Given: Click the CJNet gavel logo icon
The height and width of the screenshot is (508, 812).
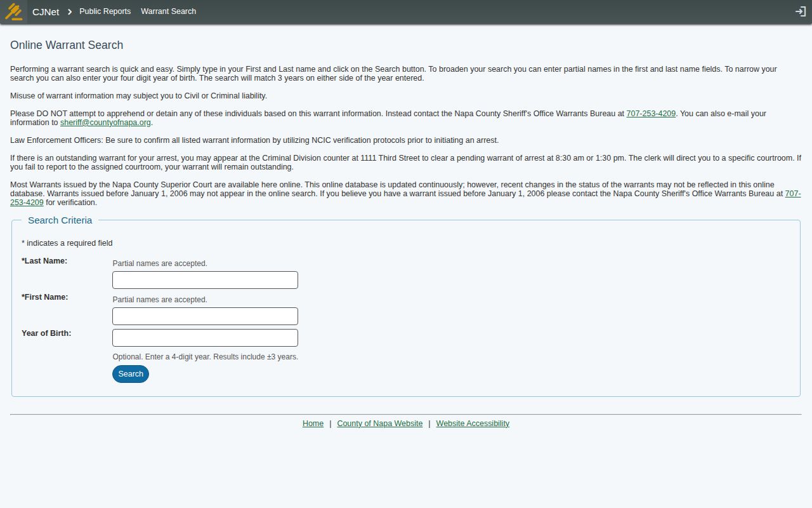Looking at the screenshot, I should [13, 11].
